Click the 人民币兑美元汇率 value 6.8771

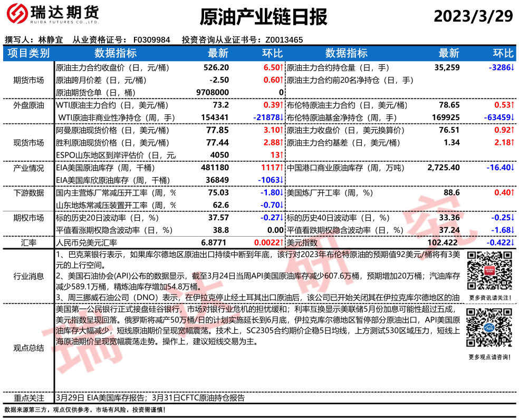click(x=215, y=243)
